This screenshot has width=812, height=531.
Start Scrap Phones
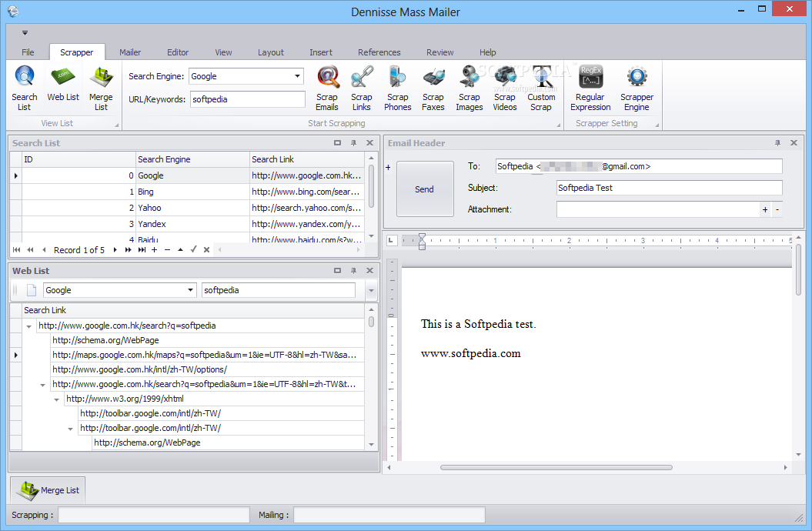tap(398, 88)
